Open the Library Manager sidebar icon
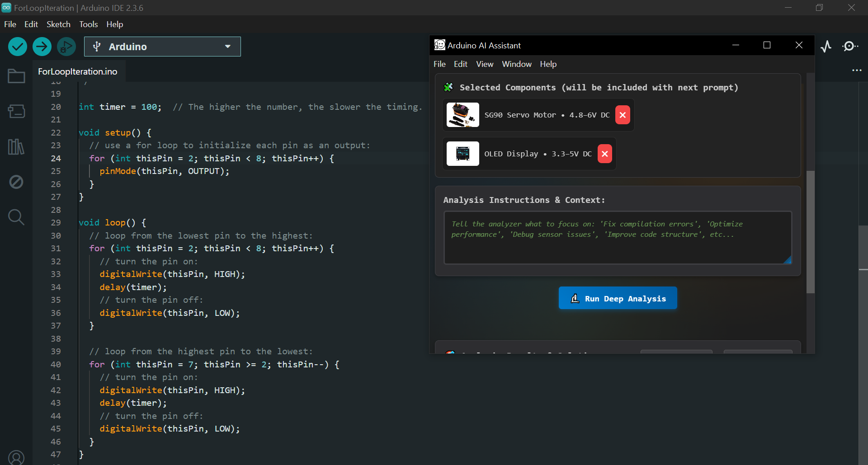The image size is (868, 465). coord(16,146)
